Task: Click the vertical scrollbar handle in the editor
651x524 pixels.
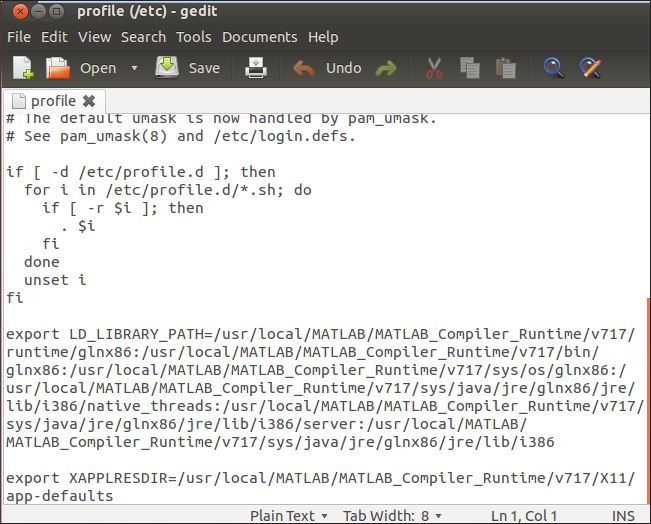Action: pos(649,401)
